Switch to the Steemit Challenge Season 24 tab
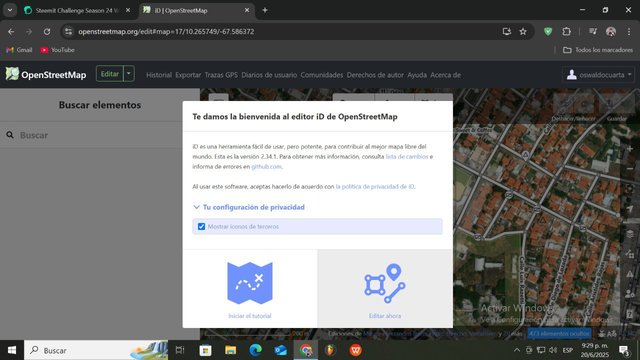Screen dimensions: 640x360 point(77,11)
